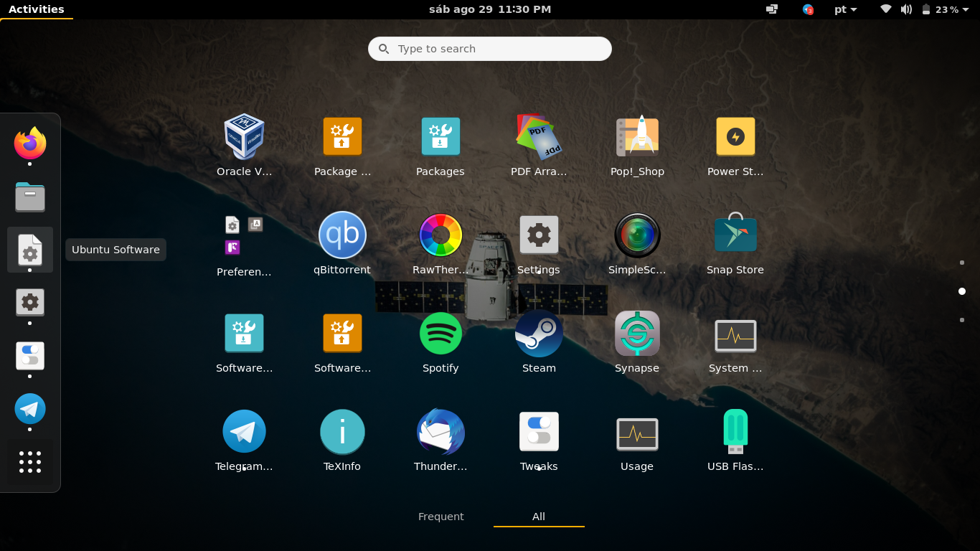Open the Settings gear in the dock
980x551 pixels.
click(x=30, y=302)
